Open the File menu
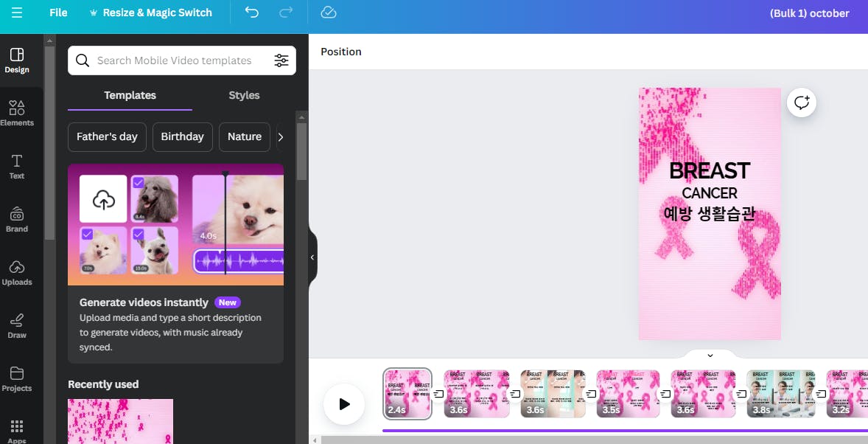The width and height of the screenshot is (868, 444). click(x=58, y=13)
